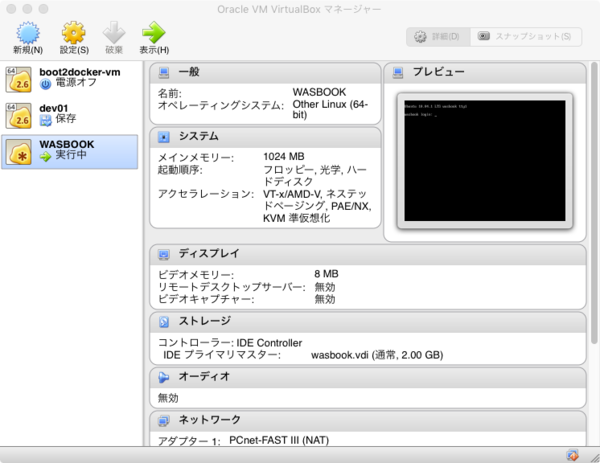Click the ビデオキャプチャー label
The height and width of the screenshot is (463, 600).
coord(206,299)
